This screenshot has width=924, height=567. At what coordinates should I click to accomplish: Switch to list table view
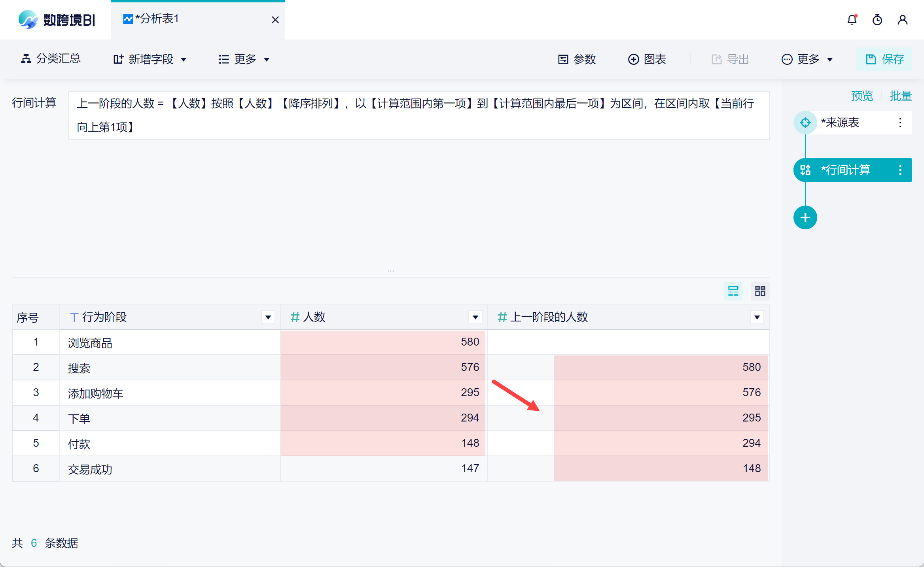733,291
